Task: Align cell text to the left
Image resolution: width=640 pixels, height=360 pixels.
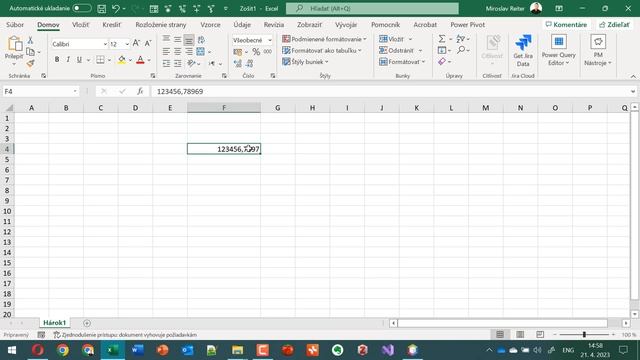Action: point(166,51)
